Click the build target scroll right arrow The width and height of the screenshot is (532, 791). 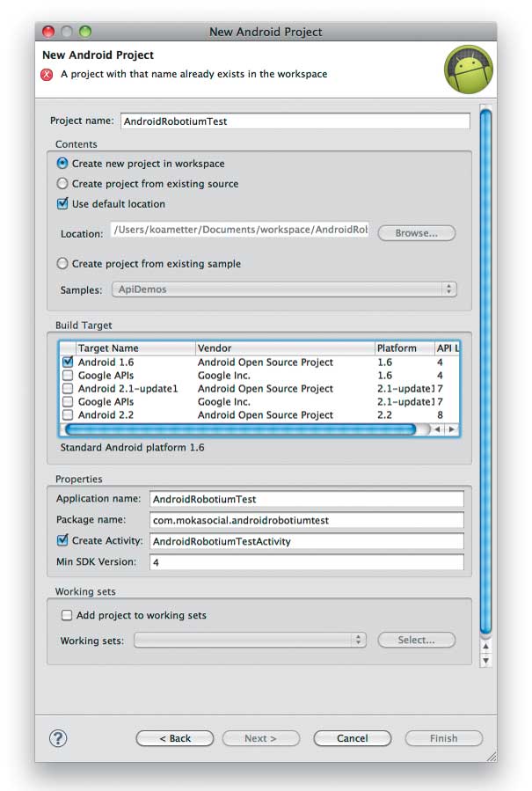click(x=451, y=429)
